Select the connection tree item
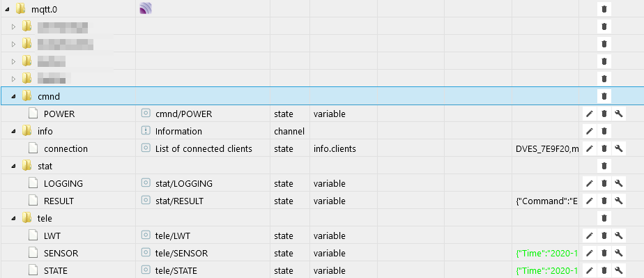This screenshot has height=278, width=644. [66, 148]
